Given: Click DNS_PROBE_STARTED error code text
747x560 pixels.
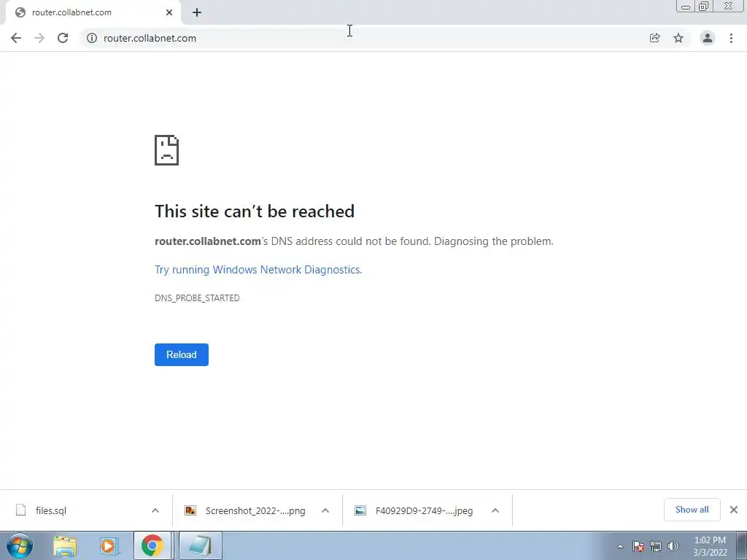Looking at the screenshot, I should click(x=197, y=298).
